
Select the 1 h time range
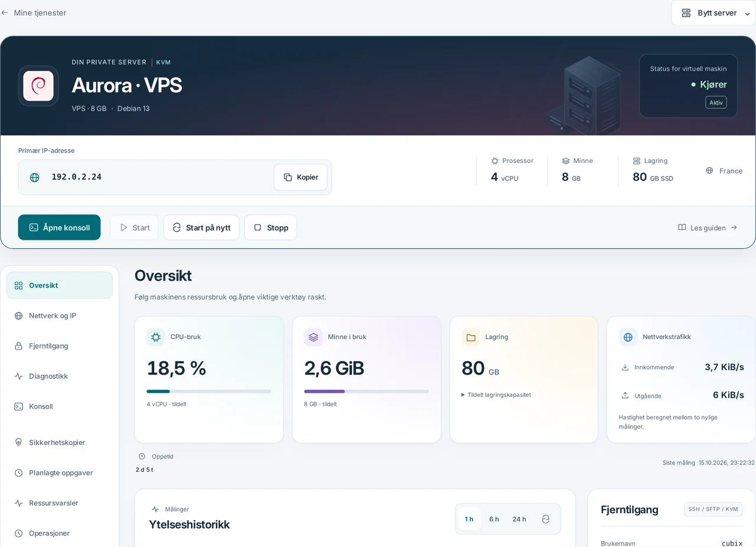point(469,519)
